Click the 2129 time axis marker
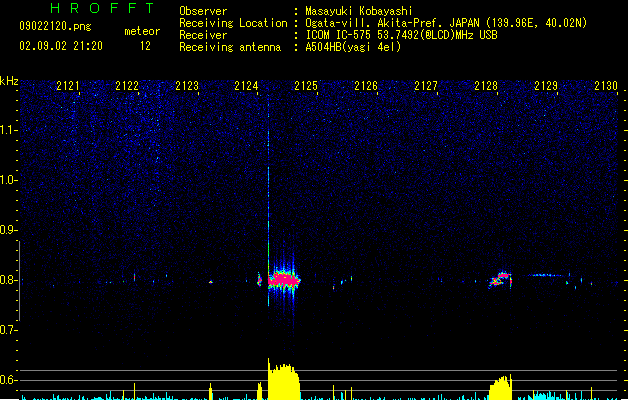The width and height of the screenshot is (629, 400). pos(546,85)
